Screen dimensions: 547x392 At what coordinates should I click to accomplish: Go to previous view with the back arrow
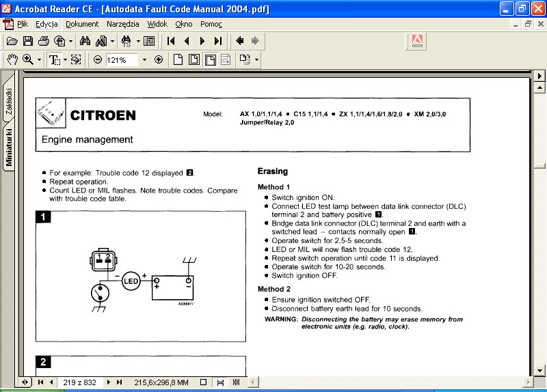pos(240,41)
